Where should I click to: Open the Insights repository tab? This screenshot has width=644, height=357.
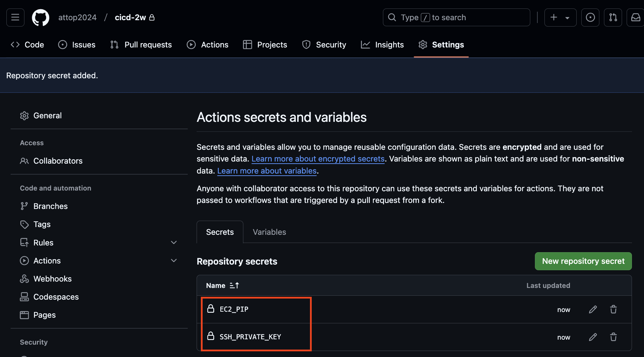[x=383, y=45]
